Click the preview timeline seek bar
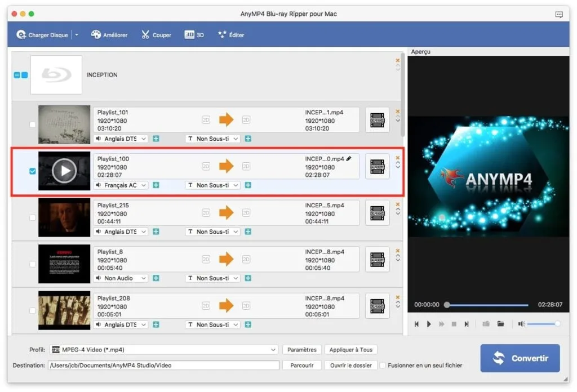577x392 pixels. 487,305
